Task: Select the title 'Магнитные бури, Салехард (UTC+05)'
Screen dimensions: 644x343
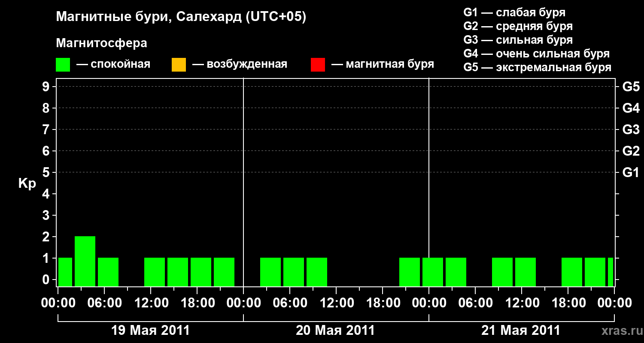Action: [x=181, y=17]
